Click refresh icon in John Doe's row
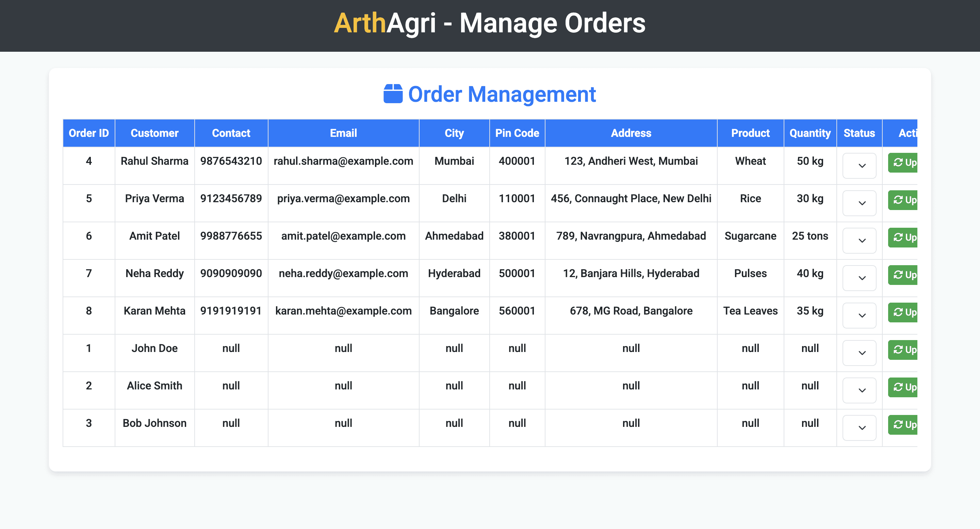 [x=898, y=349]
